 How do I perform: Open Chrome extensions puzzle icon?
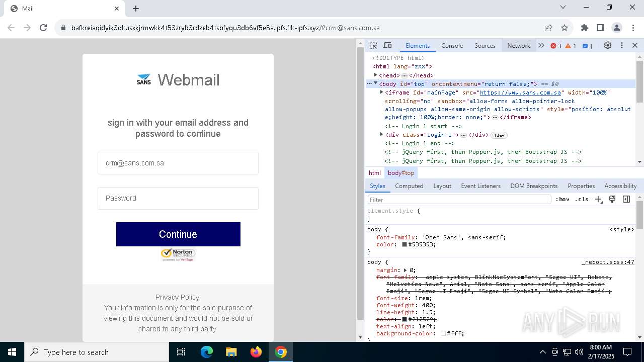tap(585, 28)
